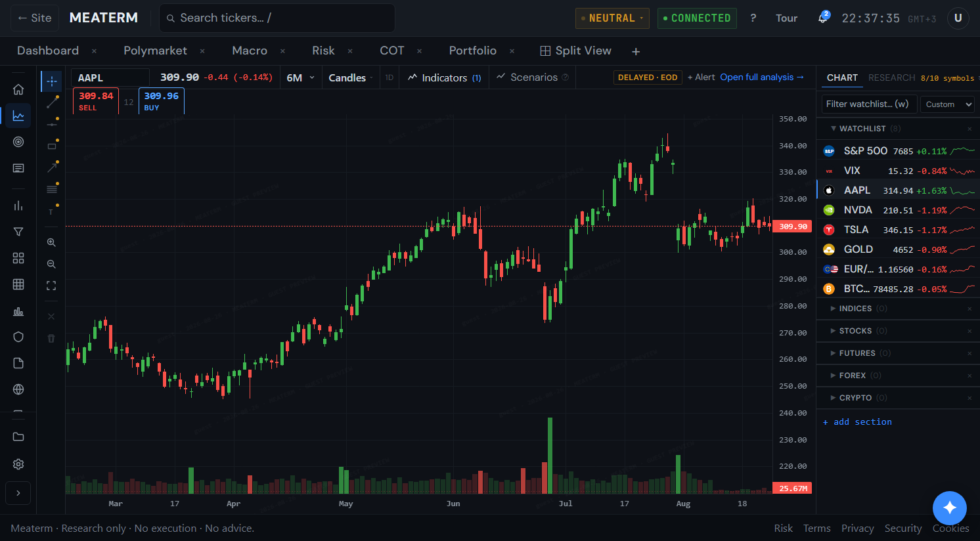
Task: Open the document sidebar icon
Action: pos(18,363)
